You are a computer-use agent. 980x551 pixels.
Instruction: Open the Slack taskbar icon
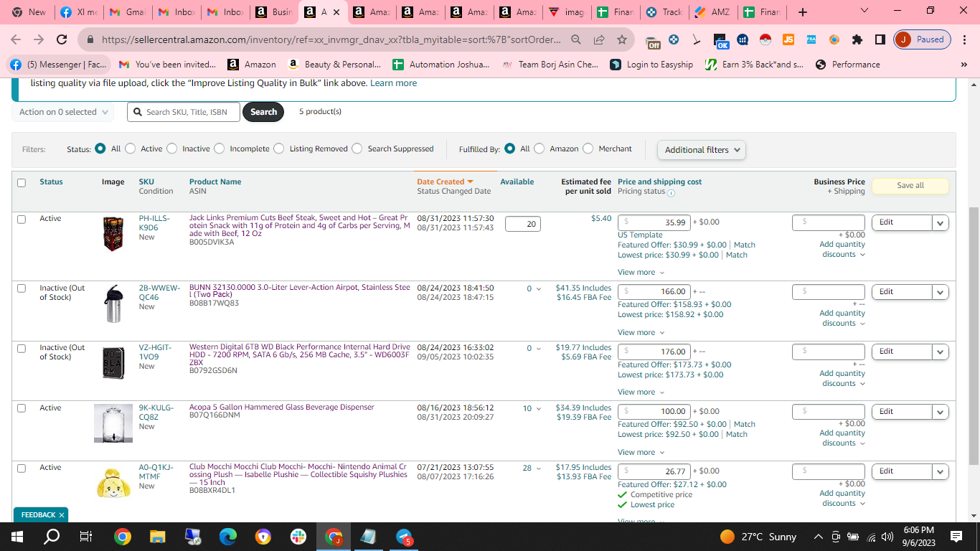[298, 537]
